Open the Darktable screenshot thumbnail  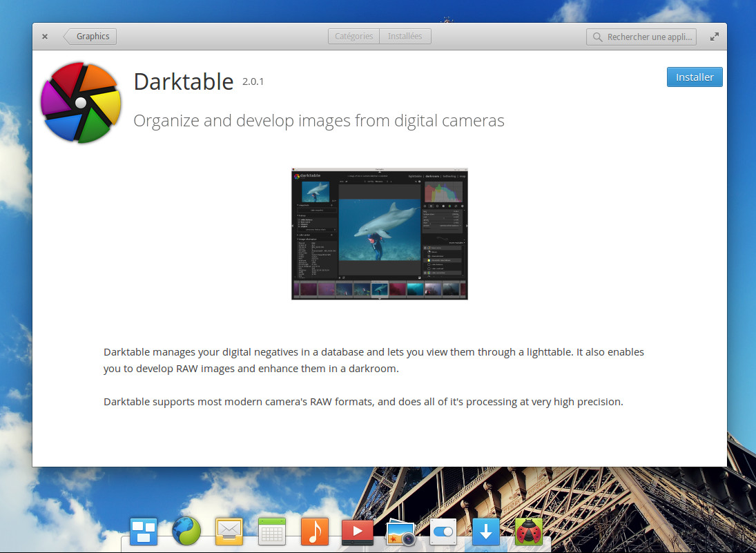tap(380, 234)
